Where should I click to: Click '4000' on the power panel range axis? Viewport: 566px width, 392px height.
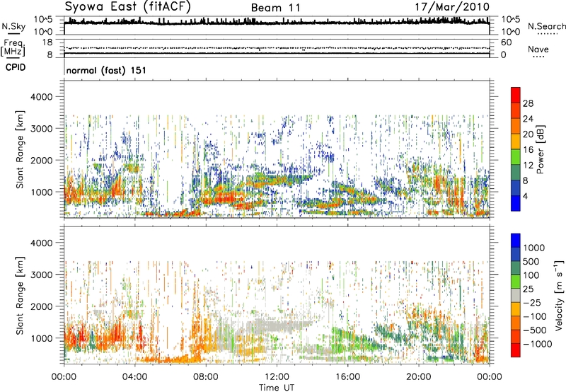(41, 97)
